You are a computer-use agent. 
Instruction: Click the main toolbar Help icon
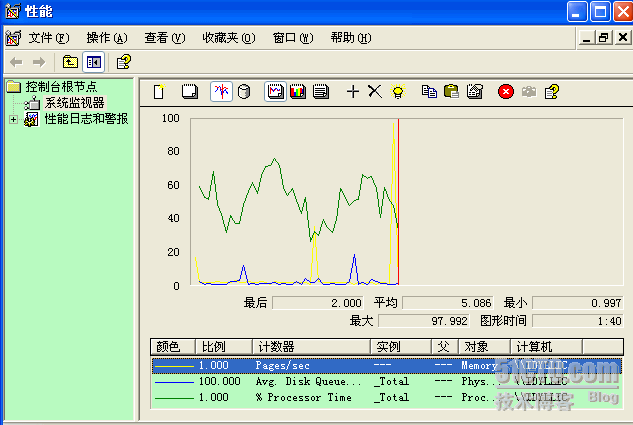[124, 62]
